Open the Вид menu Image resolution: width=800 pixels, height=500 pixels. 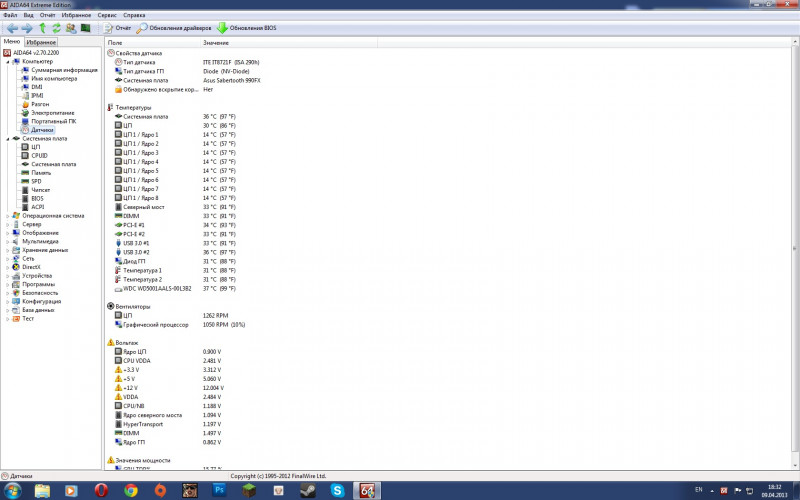(29, 15)
